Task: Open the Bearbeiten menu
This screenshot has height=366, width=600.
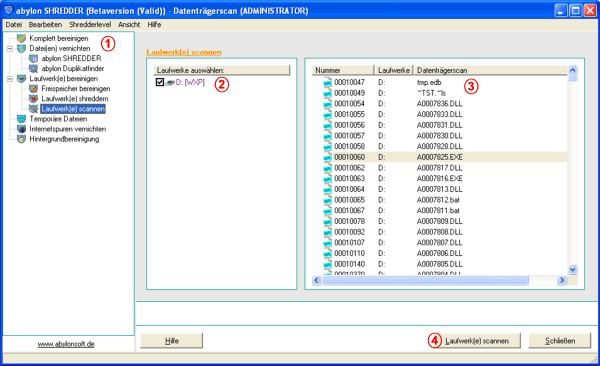Action: (45, 25)
